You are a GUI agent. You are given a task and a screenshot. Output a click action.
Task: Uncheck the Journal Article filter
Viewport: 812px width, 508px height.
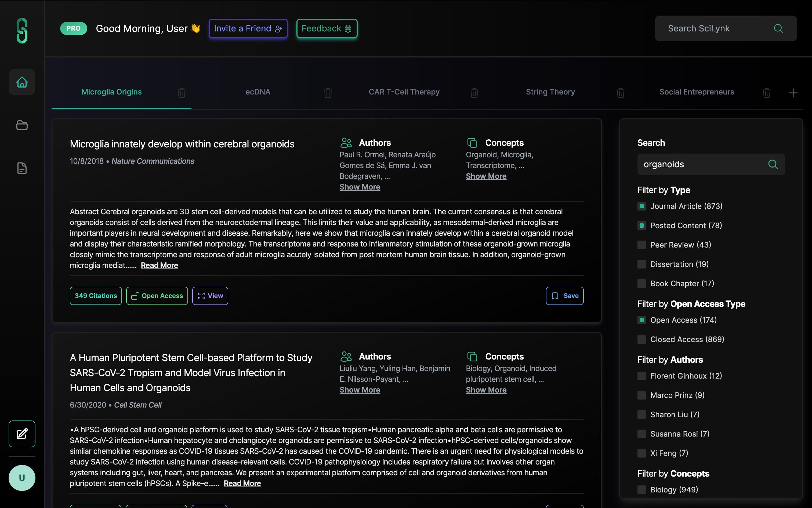tap(642, 206)
